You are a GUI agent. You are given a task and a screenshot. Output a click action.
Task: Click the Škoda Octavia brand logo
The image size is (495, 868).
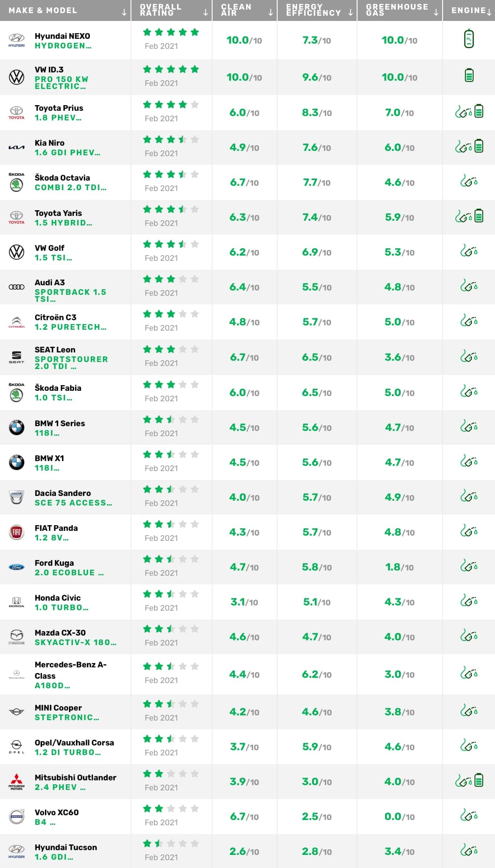point(17,182)
